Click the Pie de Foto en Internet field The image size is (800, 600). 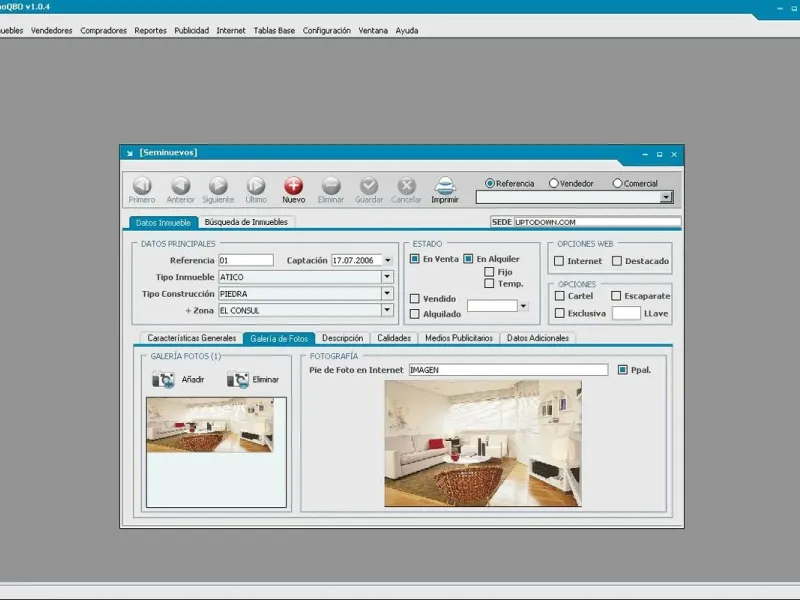tap(508, 370)
